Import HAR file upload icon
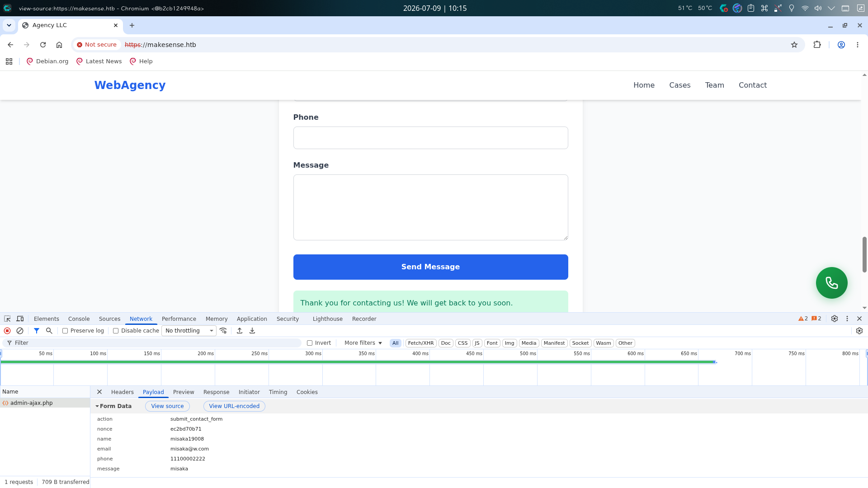868x488 pixels. click(240, 331)
